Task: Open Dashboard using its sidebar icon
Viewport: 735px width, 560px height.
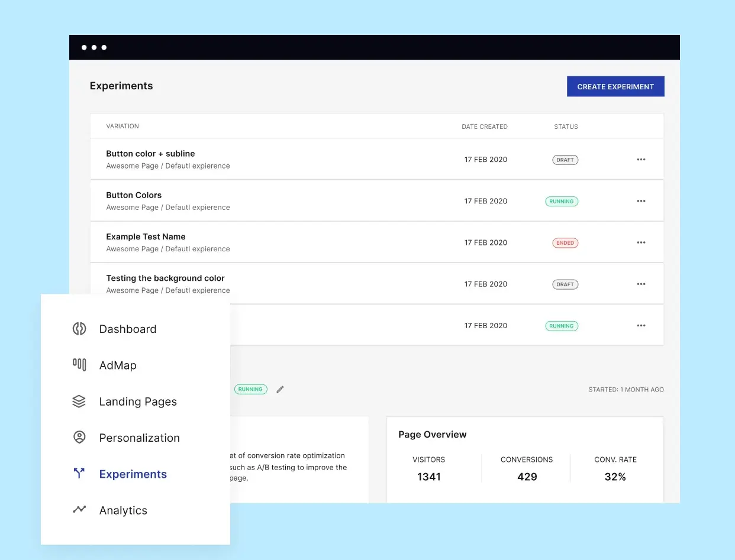Action: tap(79, 329)
